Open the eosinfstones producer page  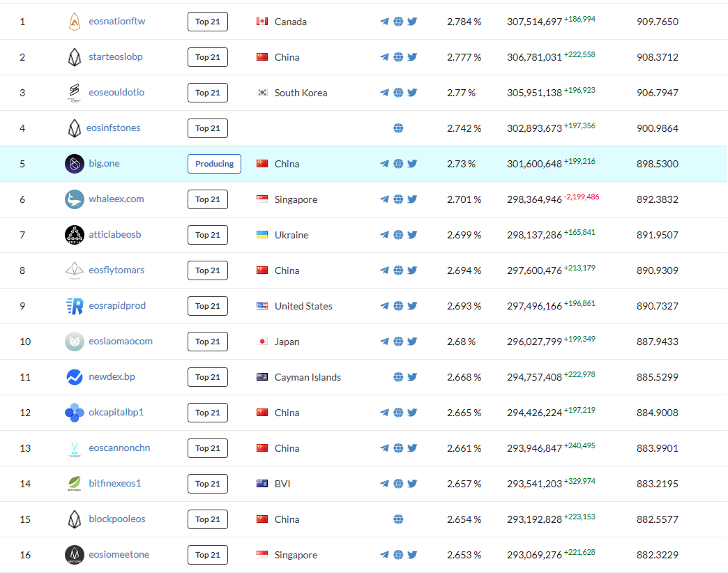click(113, 128)
